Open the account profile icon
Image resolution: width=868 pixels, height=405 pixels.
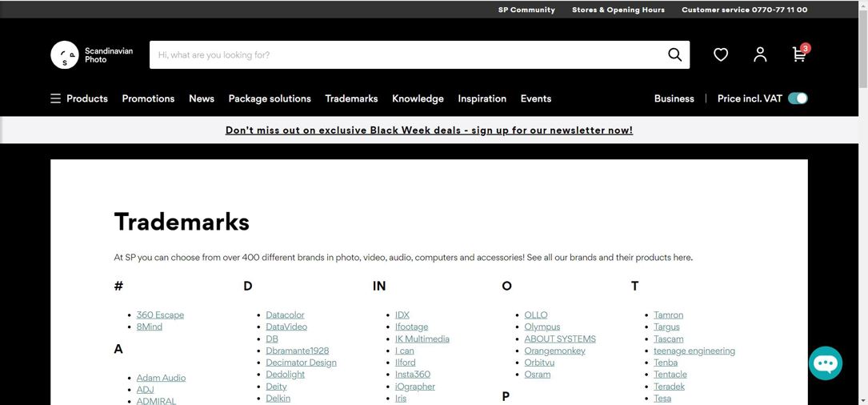pos(760,54)
